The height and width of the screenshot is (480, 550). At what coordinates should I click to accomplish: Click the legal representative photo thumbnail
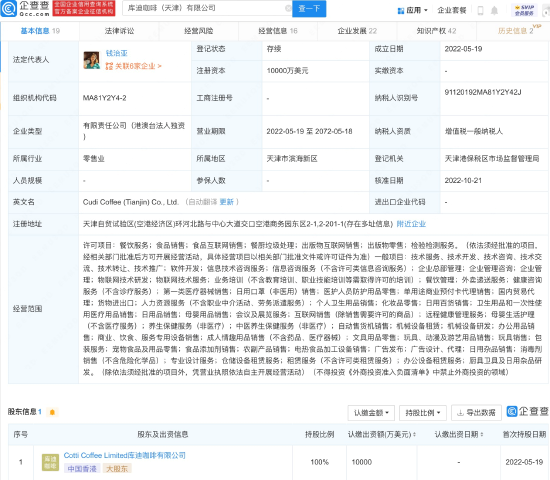click(x=92, y=60)
